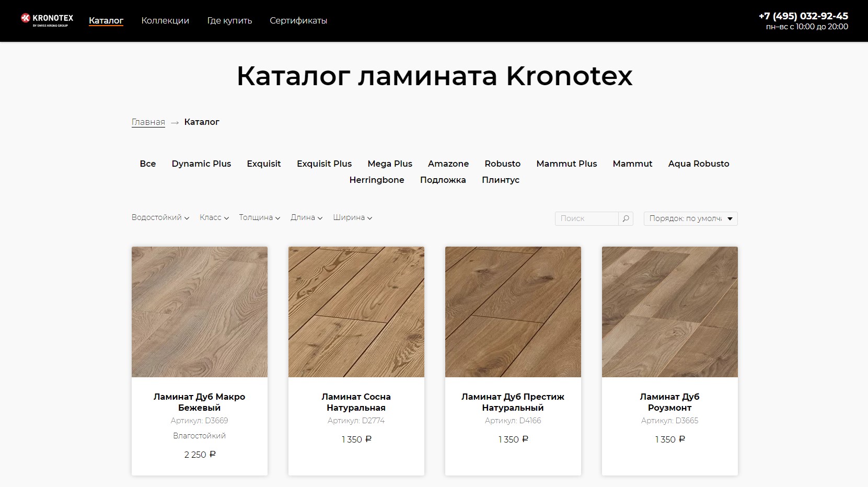Expand the Длина filter
The height and width of the screenshot is (487, 868).
coord(306,218)
